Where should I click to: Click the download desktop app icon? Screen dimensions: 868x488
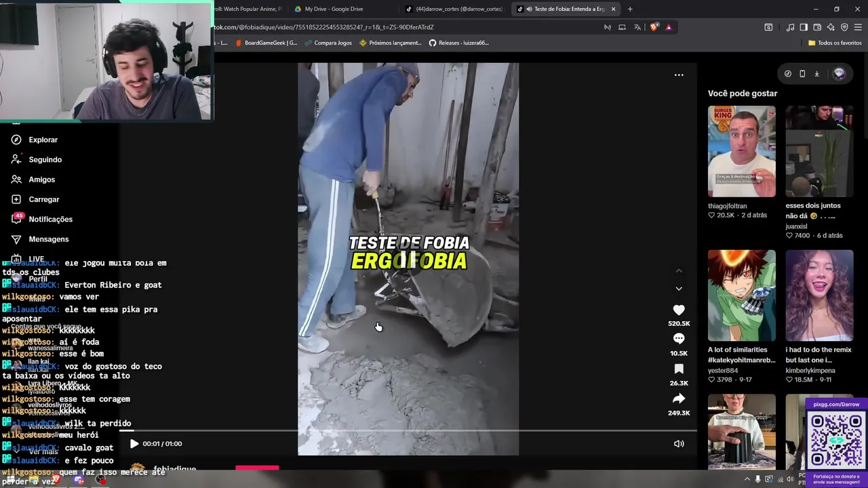[816, 74]
